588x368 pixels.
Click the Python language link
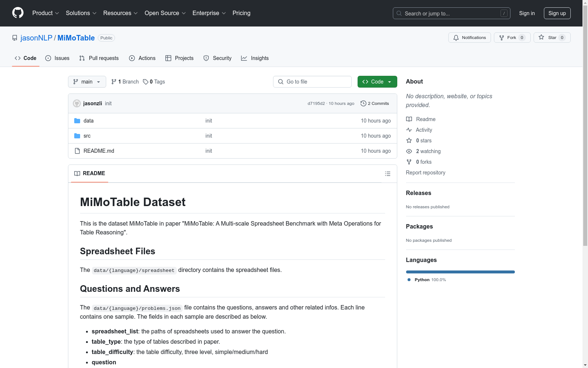click(427, 280)
